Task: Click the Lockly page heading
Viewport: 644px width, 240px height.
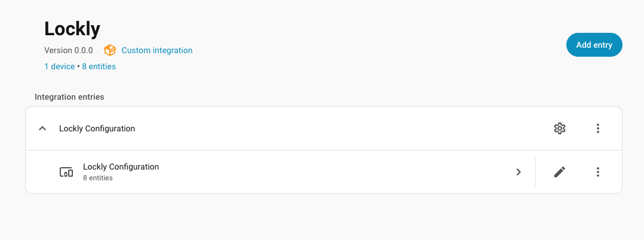Action: pyautogui.click(x=72, y=28)
